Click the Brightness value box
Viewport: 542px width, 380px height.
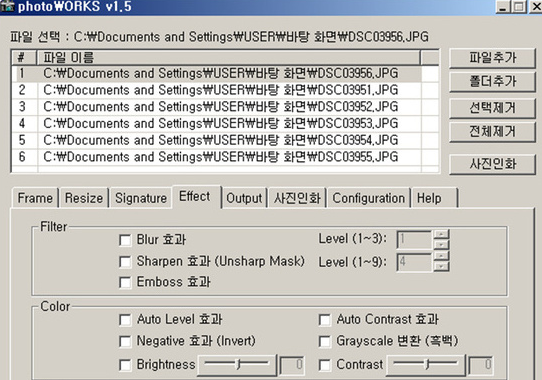(292, 365)
